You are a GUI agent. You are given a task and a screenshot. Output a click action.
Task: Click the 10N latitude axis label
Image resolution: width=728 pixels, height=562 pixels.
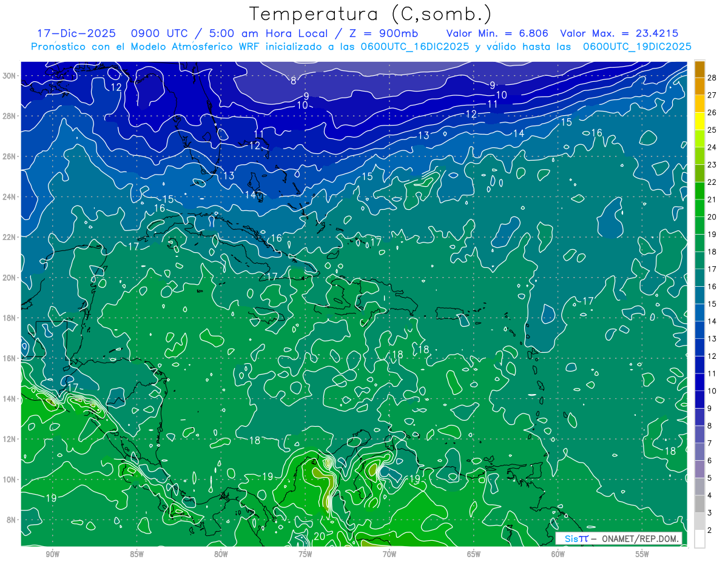pos(10,480)
